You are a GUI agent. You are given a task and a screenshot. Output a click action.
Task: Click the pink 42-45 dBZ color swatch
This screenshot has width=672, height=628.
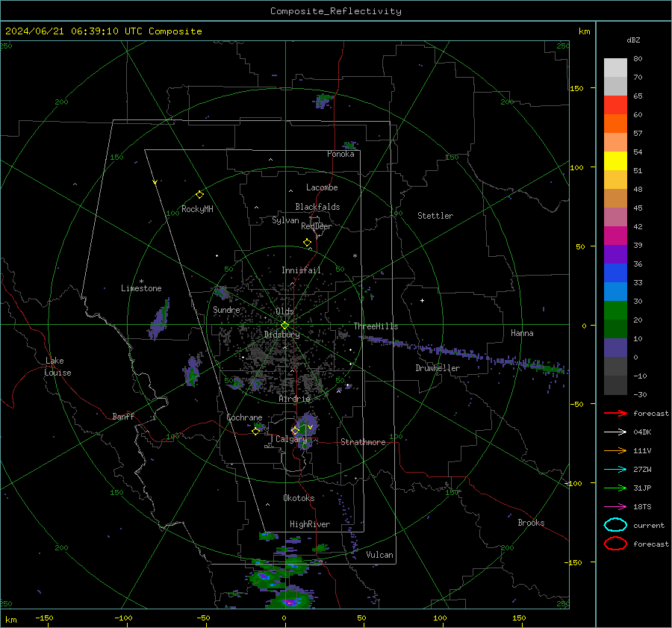tap(615, 217)
